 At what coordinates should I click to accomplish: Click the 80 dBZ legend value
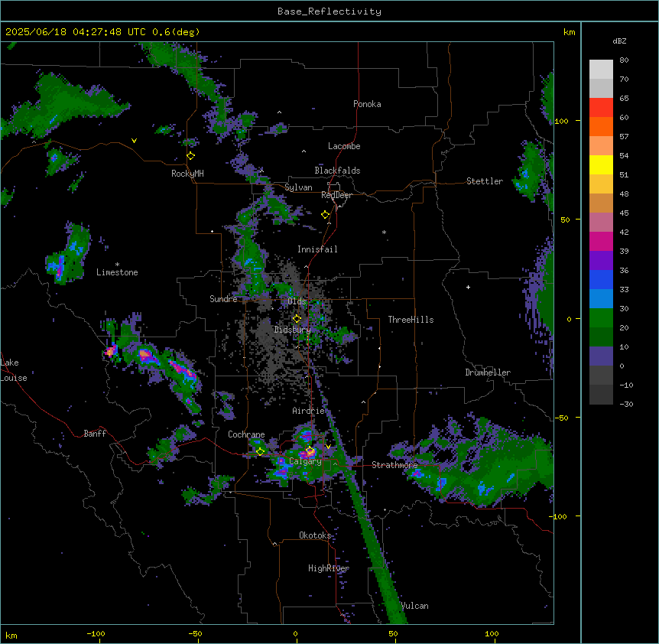click(624, 60)
